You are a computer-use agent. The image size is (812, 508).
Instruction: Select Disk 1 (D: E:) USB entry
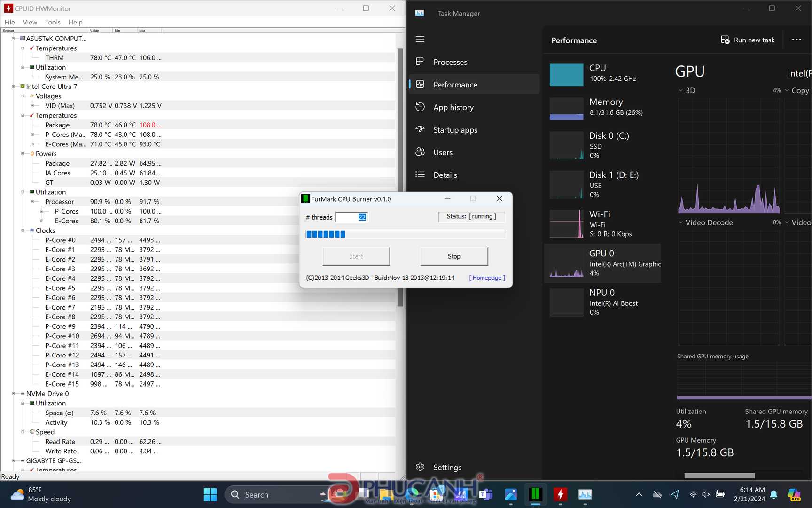(x=602, y=184)
